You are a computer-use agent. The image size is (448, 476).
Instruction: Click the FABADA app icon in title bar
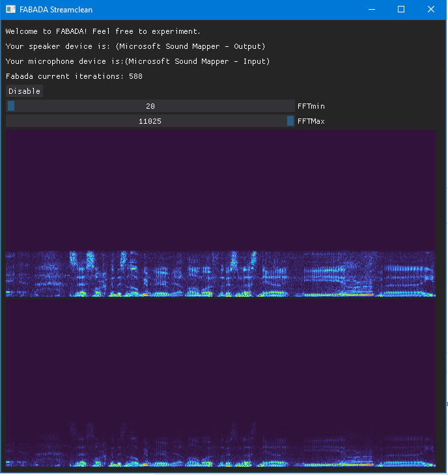click(x=10, y=9)
